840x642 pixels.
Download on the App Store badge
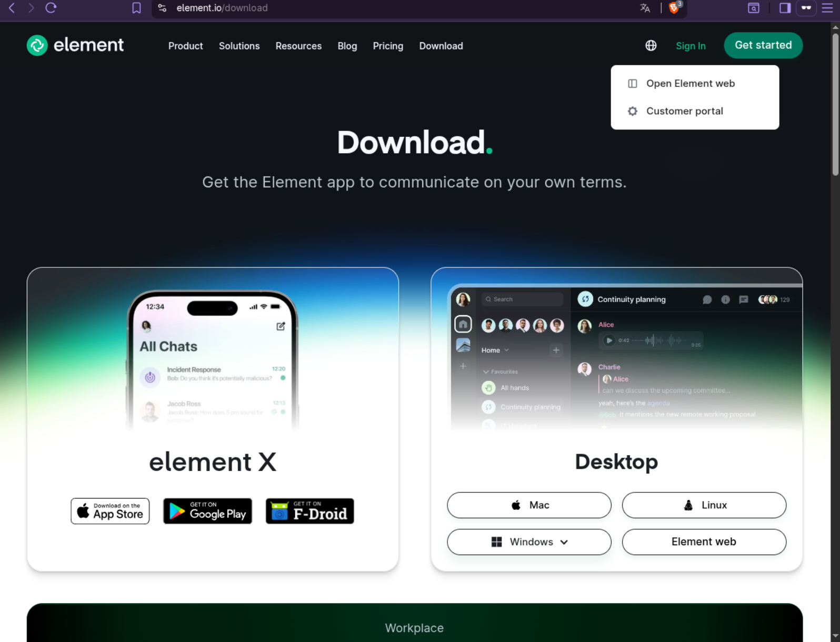pyautogui.click(x=110, y=511)
